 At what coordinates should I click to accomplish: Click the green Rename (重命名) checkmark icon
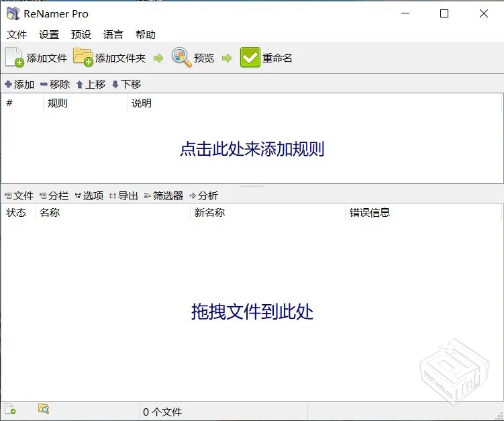250,57
